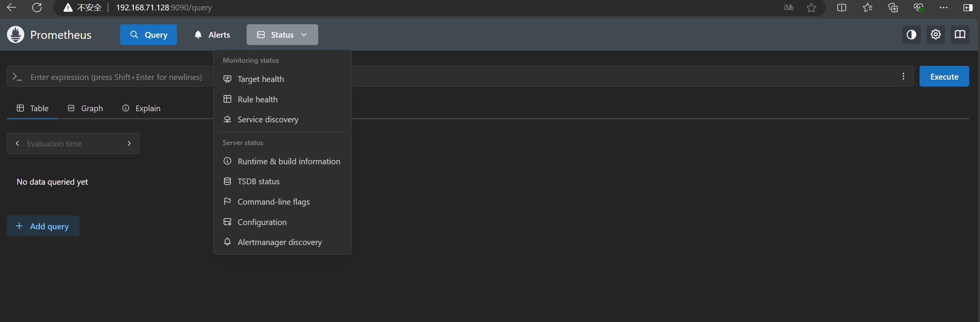This screenshot has width=980, height=322.
Task: Bookmark the page with the star icon
Action: click(811, 7)
